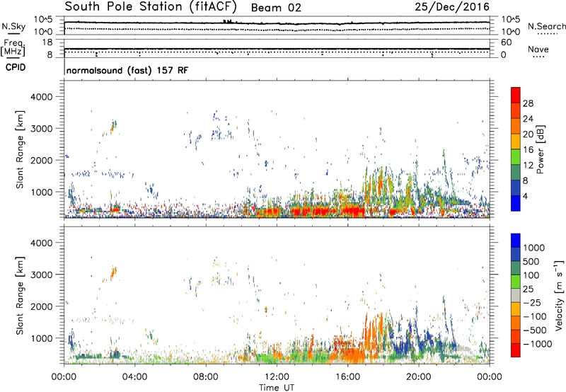Click the '12:00' time axis tick

point(277,377)
